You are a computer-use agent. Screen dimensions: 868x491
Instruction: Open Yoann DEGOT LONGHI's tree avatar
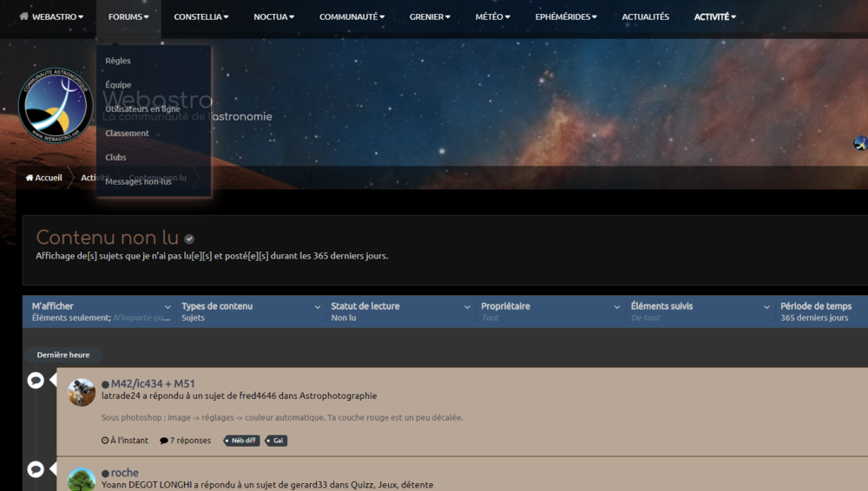point(82,480)
